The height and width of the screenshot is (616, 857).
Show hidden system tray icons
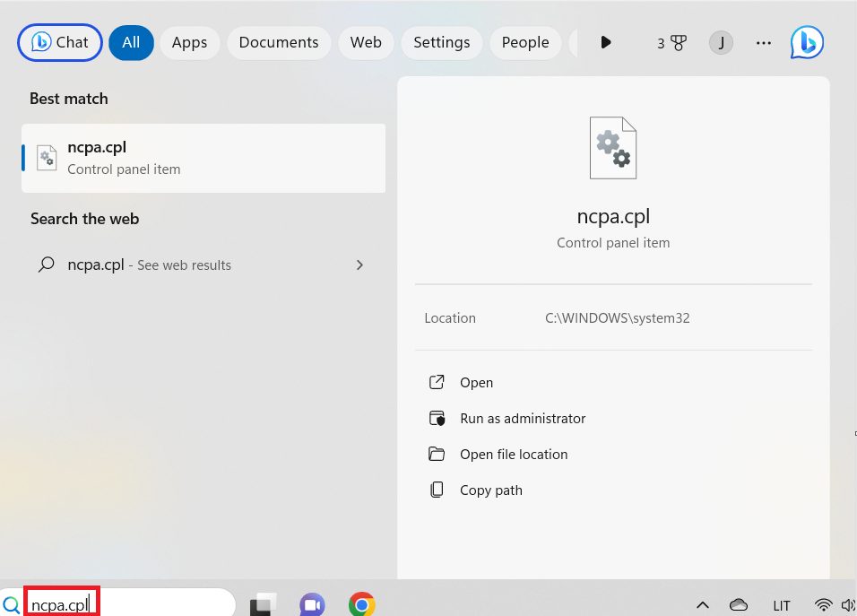702,604
